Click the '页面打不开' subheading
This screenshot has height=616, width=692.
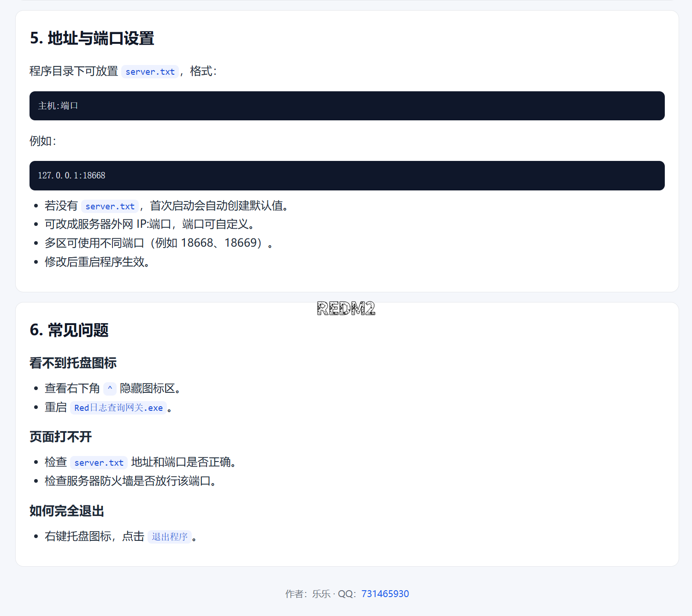61,437
